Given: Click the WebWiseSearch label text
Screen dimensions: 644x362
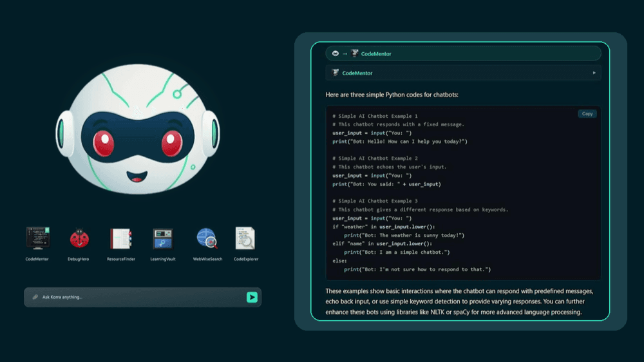Looking at the screenshot, I should [207, 260].
